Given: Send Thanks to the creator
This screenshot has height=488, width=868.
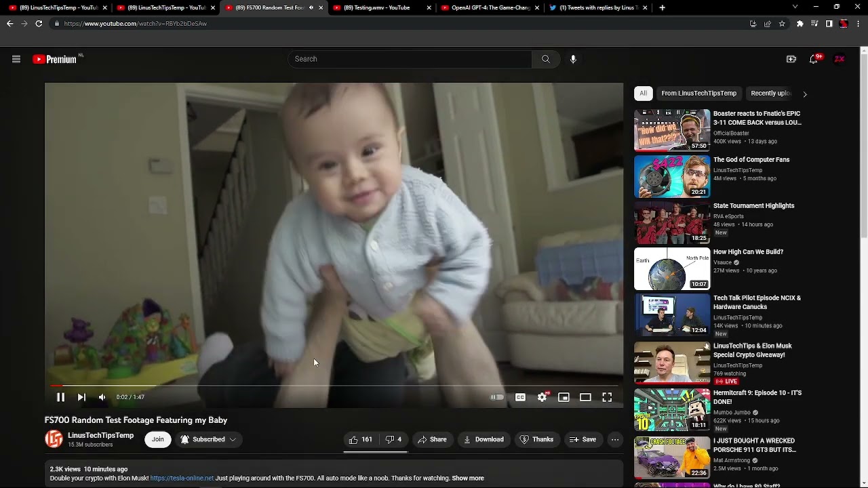Looking at the screenshot, I should tap(536, 439).
